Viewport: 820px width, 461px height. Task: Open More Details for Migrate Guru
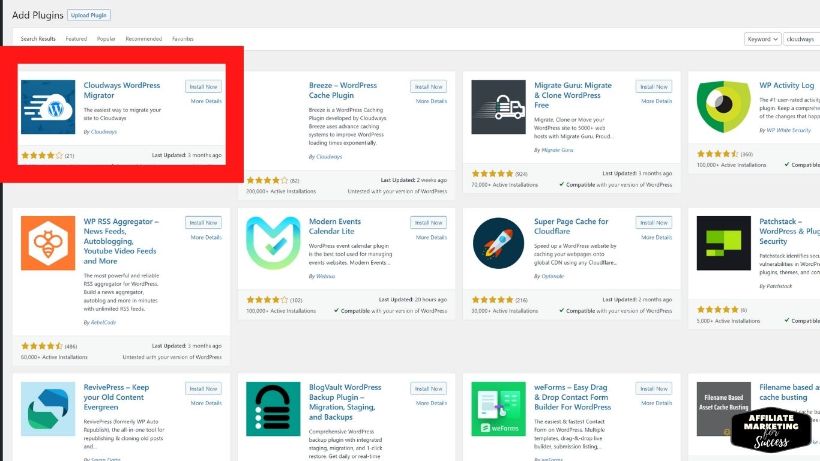(656, 101)
